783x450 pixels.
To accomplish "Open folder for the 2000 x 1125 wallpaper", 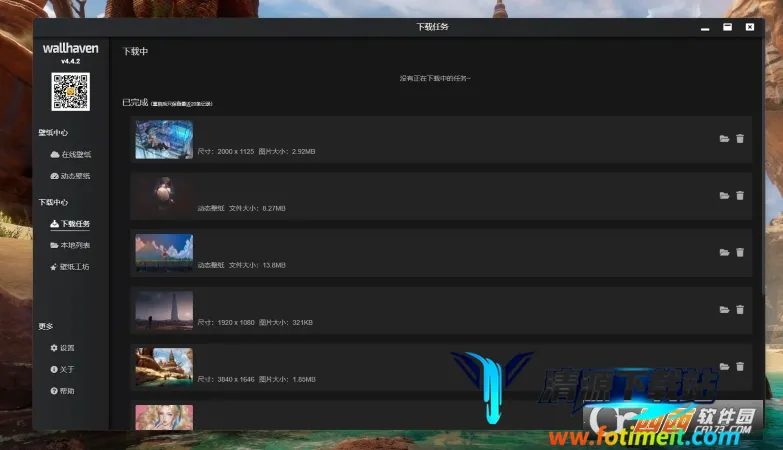I will (x=724, y=139).
